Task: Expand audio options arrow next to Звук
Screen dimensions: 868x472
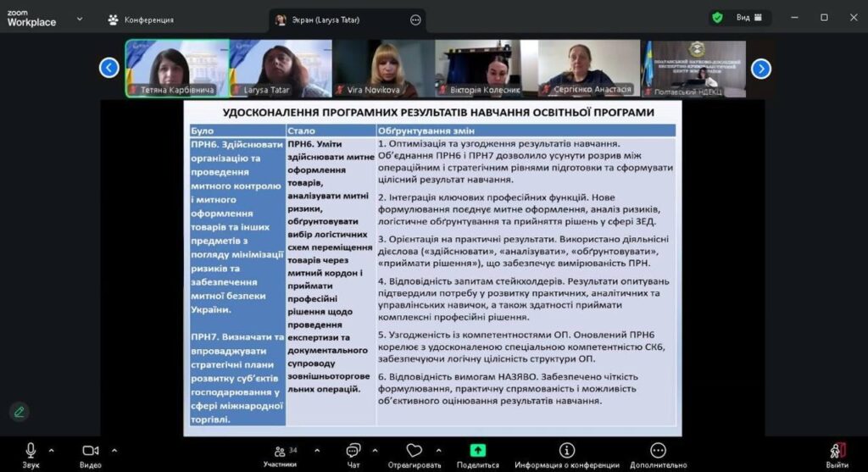Action: coord(51,450)
